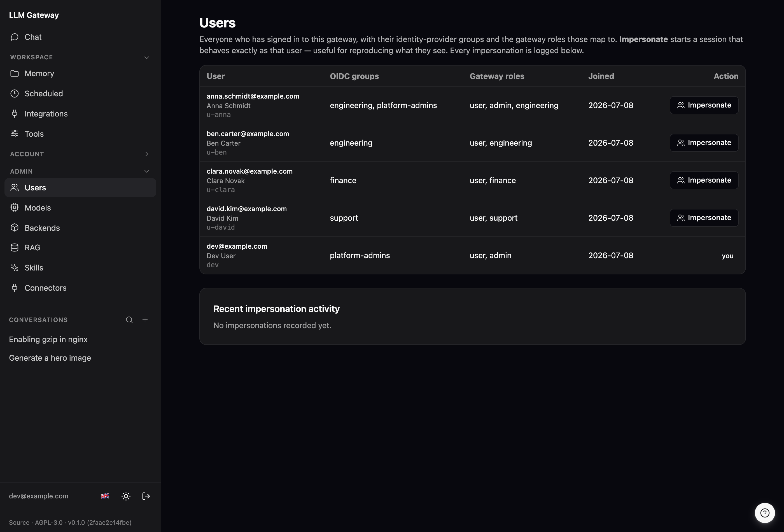Click the Tools sliders icon
This screenshot has height=532, width=784.
[15, 134]
